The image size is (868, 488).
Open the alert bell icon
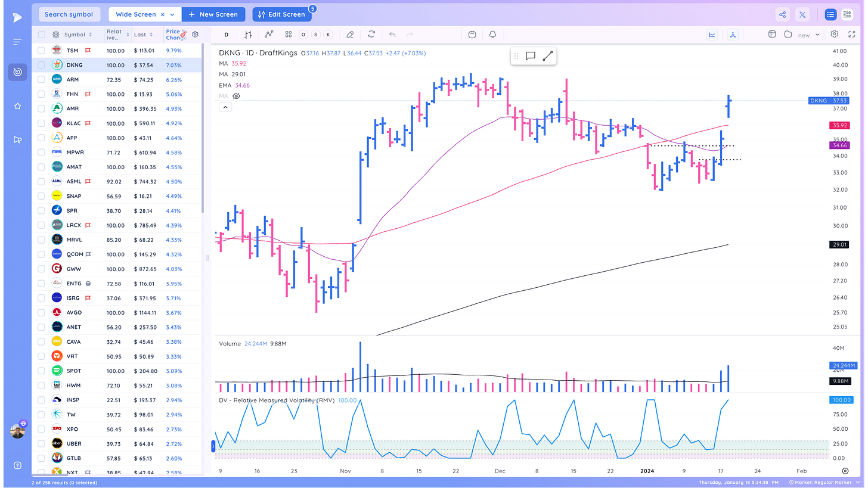(x=492, y=35)
